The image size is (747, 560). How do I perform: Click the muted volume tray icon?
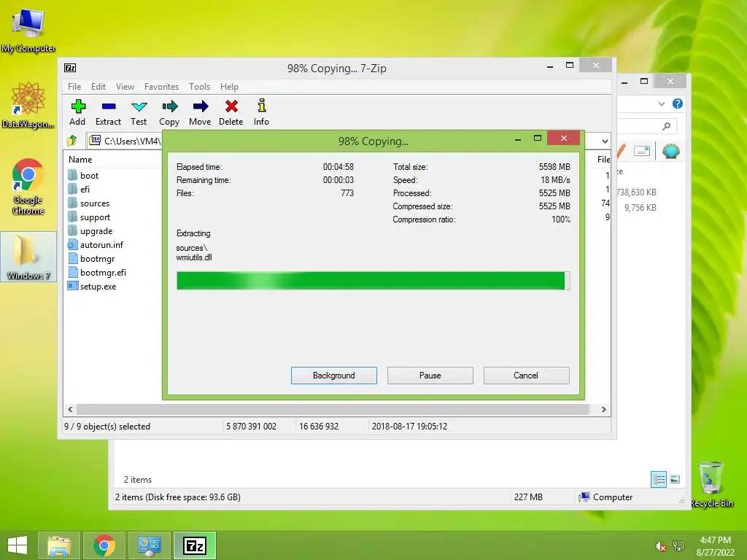[660, 546]
